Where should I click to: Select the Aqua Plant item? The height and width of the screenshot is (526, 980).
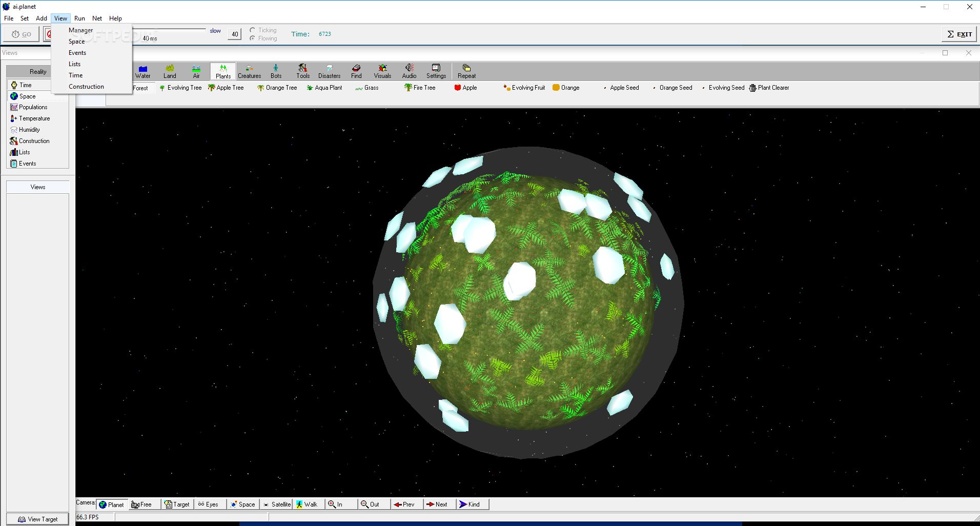coord(324,88)
